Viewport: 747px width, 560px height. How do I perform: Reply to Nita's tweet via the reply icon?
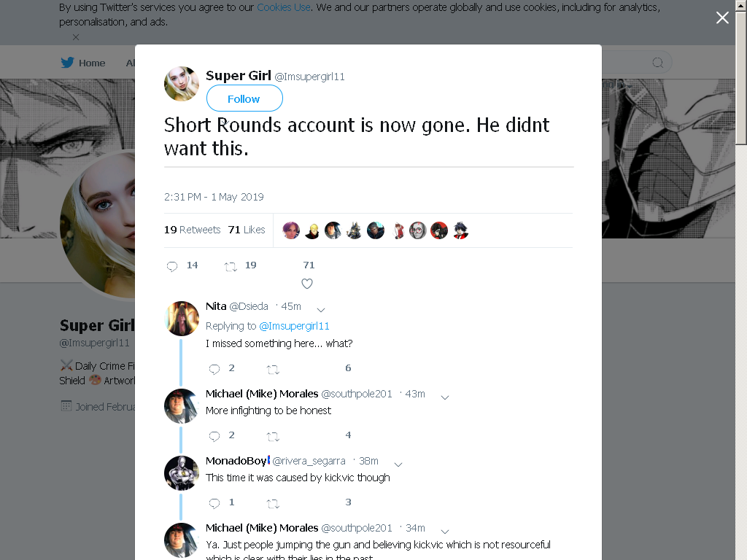click(214, 369)
